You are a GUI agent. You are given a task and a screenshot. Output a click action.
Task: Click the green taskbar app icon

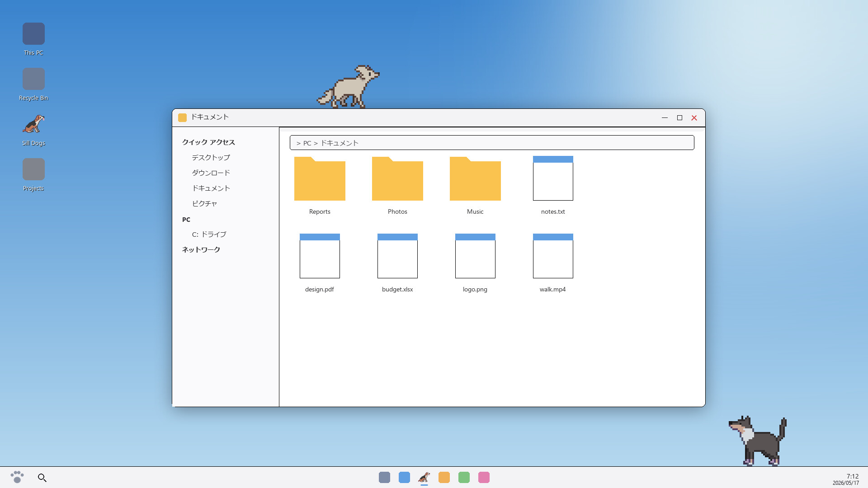coord(464,477)
